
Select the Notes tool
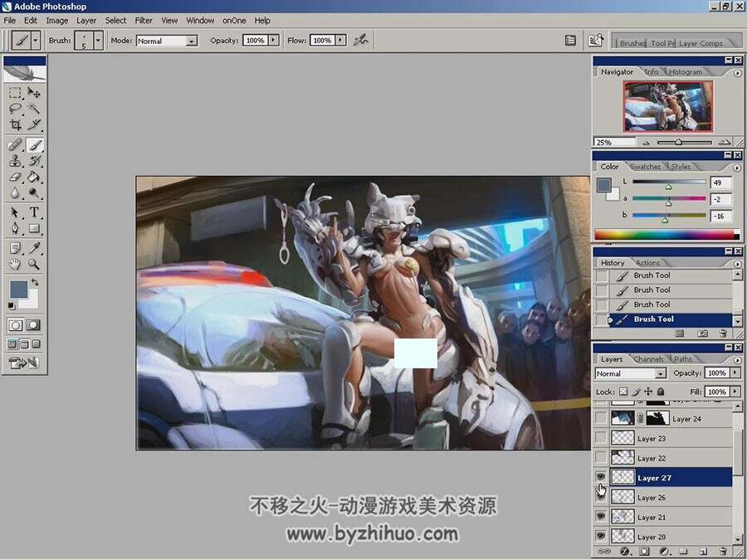[15, 247]
